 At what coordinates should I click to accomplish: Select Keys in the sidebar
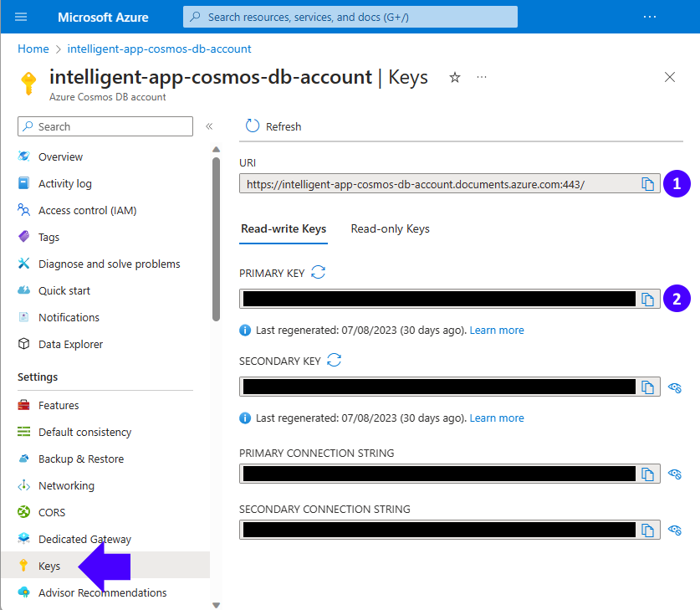click(105, 566)
